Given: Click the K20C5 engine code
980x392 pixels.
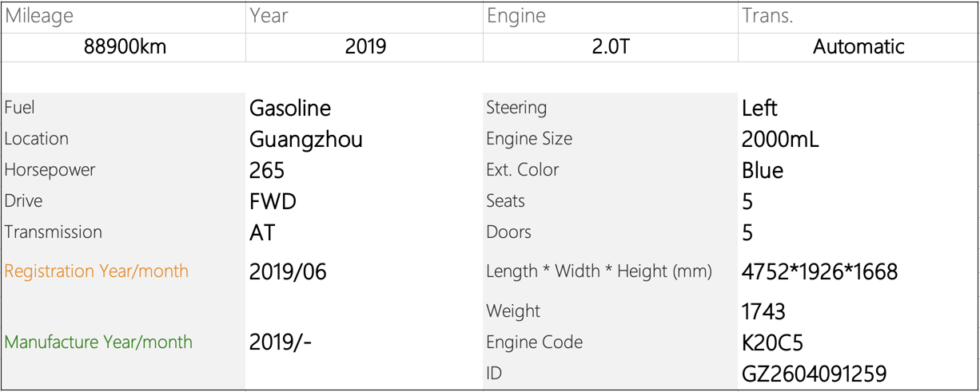Looking at the screenshot, I should pos(772,343).
